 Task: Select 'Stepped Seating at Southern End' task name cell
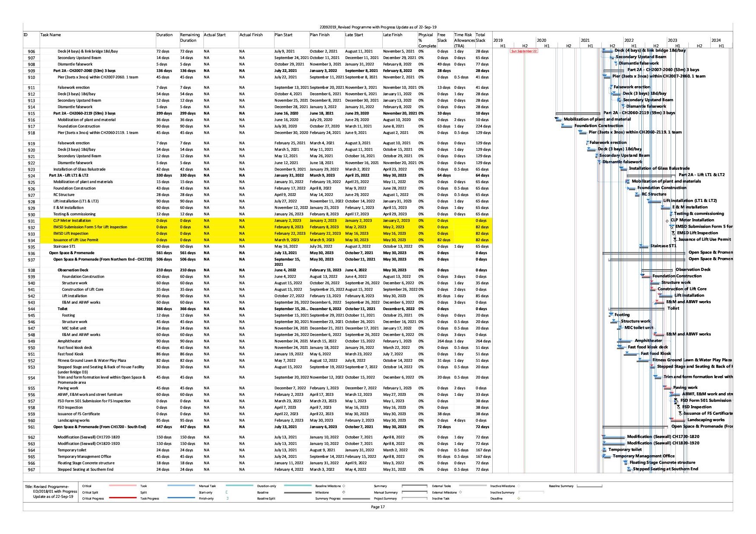pos(85,470)
